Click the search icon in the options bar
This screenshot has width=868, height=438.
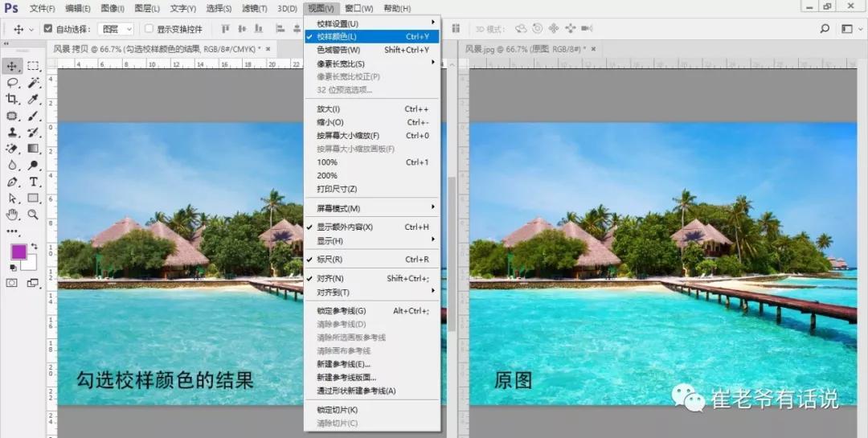point(825,29)
